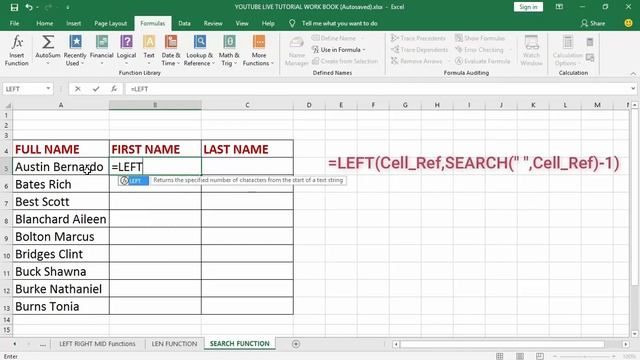This screenshot has width=640, height=360.
Task: Select cell containing Bates Rich
Action: pos(61,184)
